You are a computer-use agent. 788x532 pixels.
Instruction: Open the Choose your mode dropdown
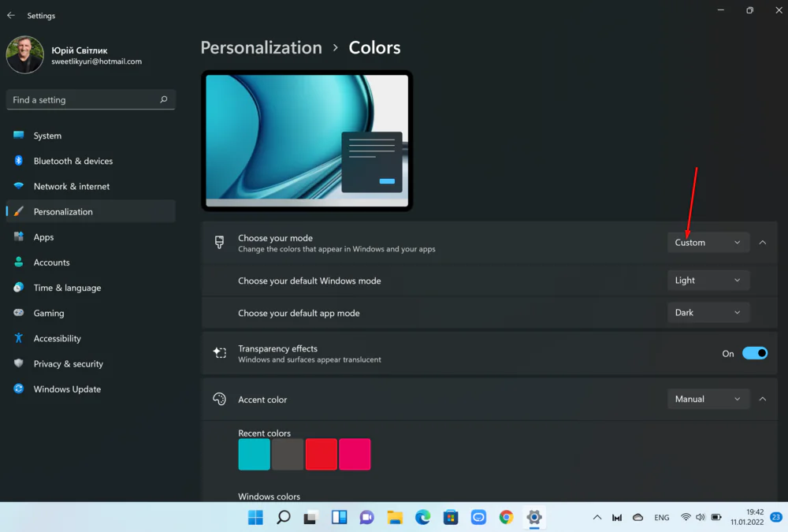tap(708, 243)
